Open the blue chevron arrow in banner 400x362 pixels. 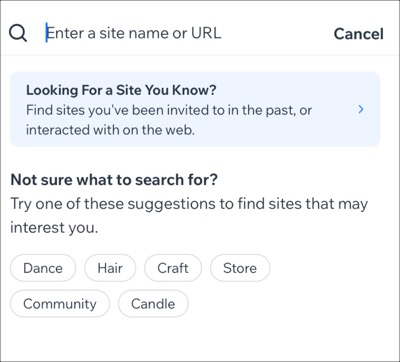tap(360, 109)
